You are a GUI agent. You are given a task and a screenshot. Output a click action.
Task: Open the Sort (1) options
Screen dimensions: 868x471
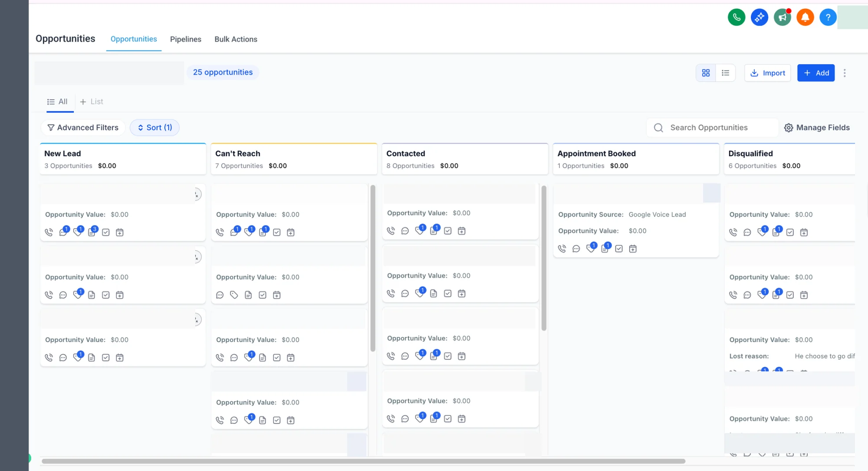click(155, 128)
